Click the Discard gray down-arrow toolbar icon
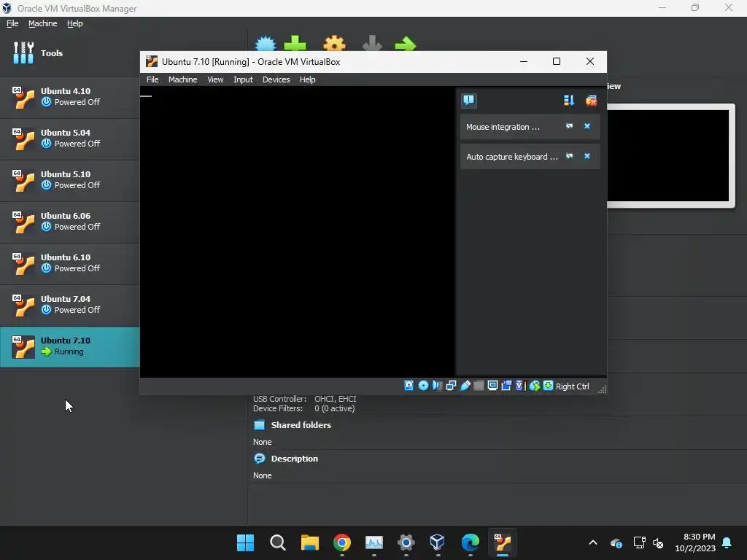This screenshot has height=560, width=747. [x=372, y=43]
